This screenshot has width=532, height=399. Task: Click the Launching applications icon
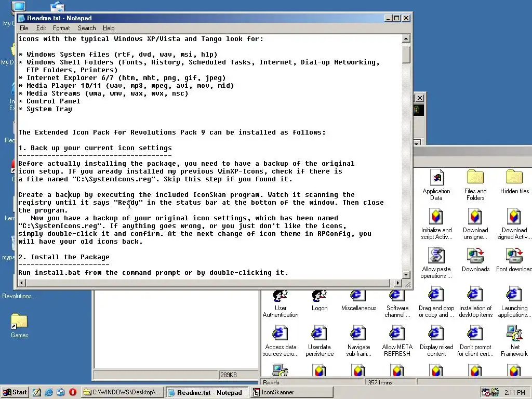pyautogui.click(x=514, y=295)
